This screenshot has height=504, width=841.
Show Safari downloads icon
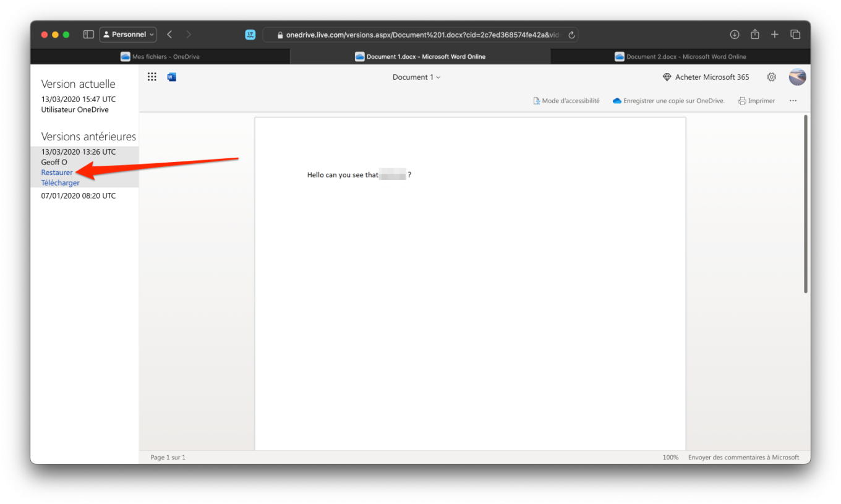pos(735,35)
